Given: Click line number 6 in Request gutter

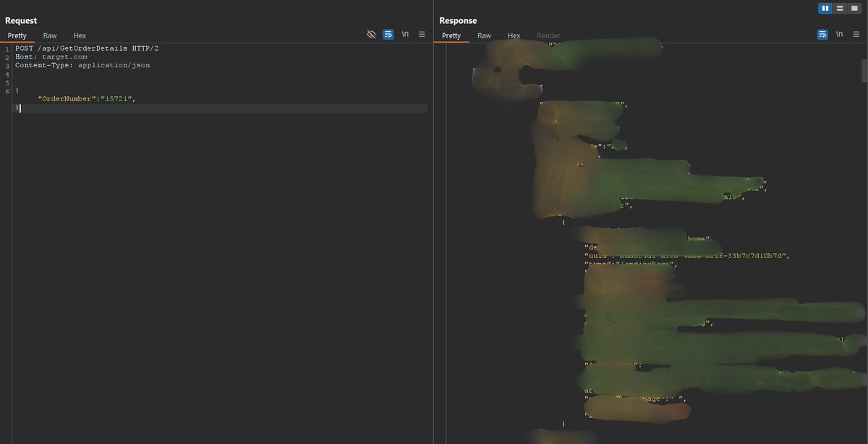Looking at the screenshot, I should (x=7, y=91).
